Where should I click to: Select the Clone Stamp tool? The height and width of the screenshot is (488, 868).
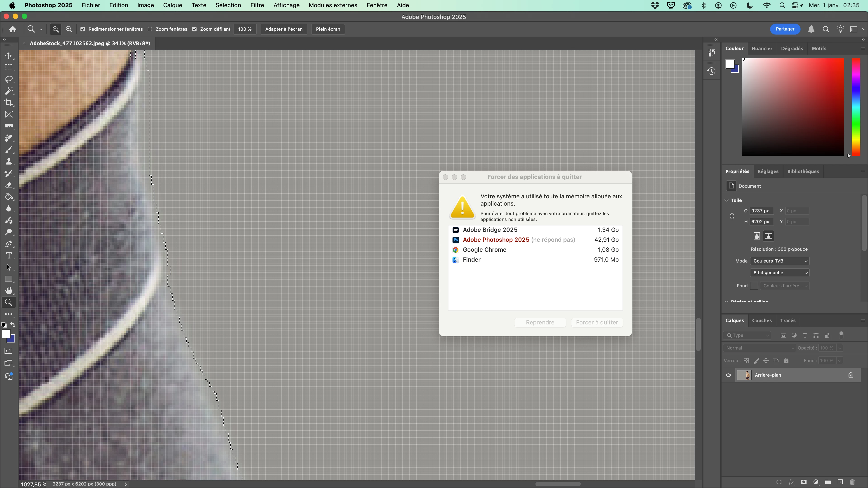coord(9,161)
